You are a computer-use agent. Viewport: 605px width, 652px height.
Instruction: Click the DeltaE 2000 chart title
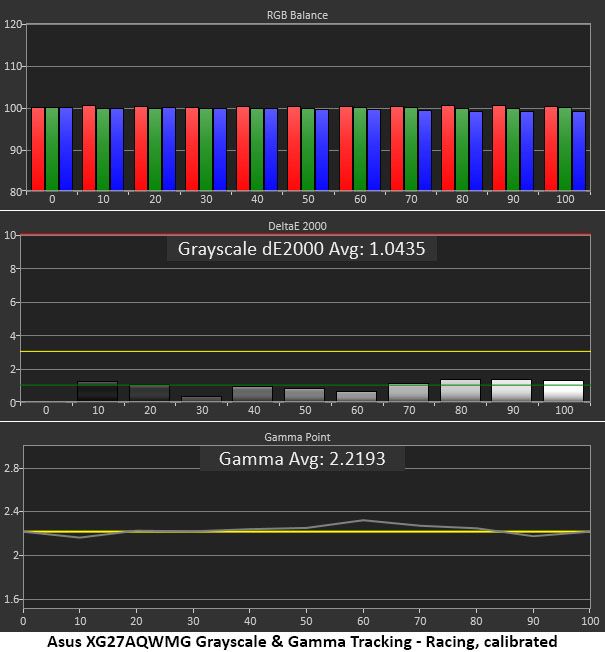(x=297, y=226)
